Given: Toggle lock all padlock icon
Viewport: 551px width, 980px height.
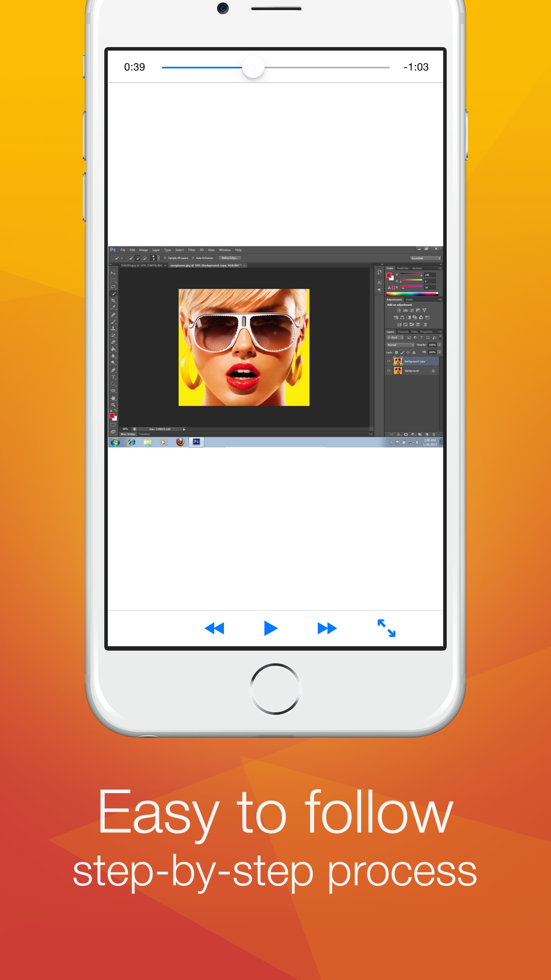Looking at the screenshot, I should (414, 352).
